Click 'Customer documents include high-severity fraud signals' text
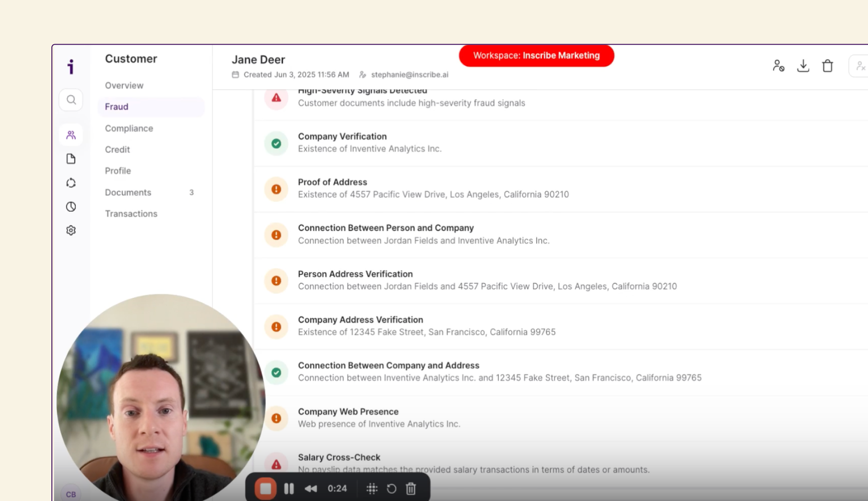This screenshot has width=868, height=501. click(x=411, y=103)
